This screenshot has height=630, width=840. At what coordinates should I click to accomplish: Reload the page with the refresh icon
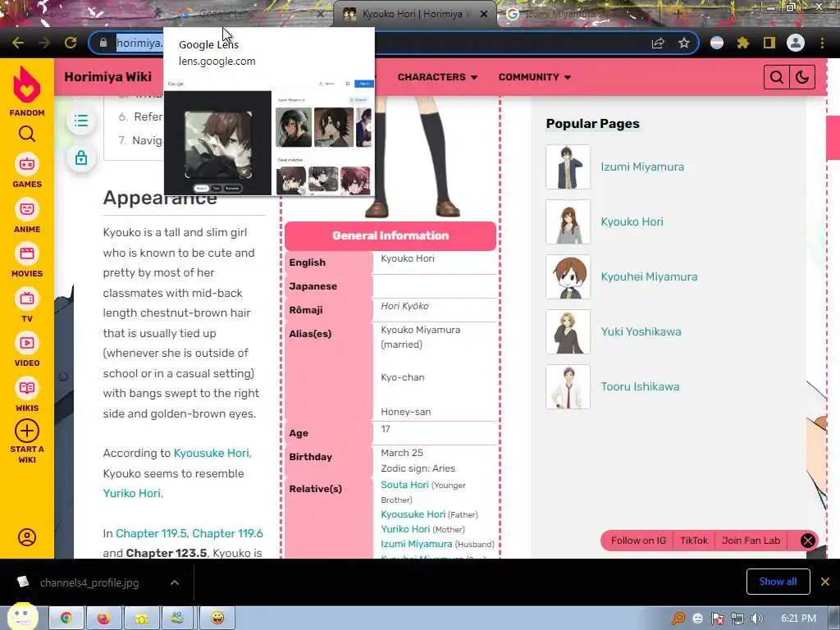click(x=71, y=43)
